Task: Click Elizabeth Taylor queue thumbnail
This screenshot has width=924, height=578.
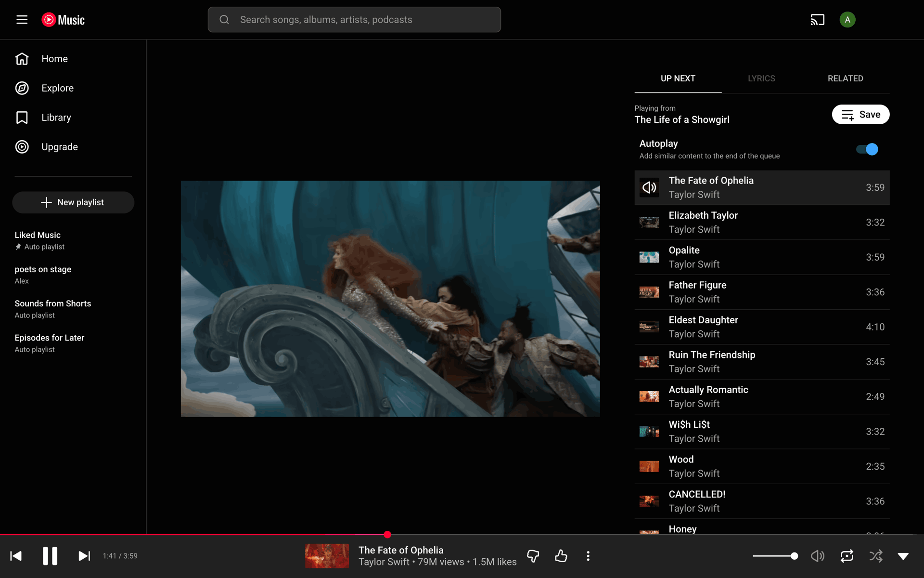Action: coord(649,223)
